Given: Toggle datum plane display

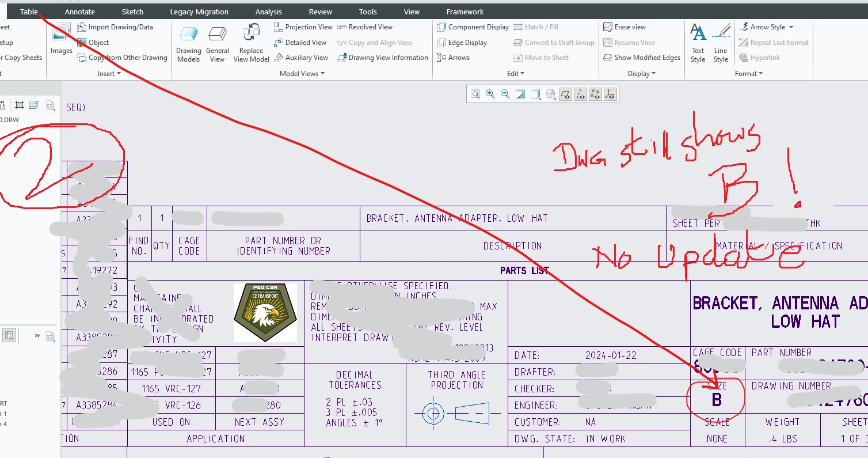Looking at the screenshot, I should click(x=565, y=94).
